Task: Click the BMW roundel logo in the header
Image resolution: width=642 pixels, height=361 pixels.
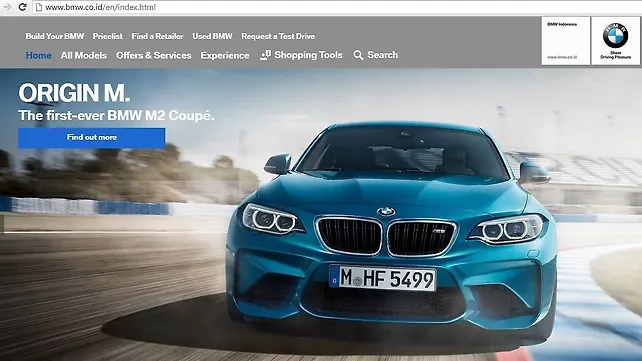Action: [615, 36]
